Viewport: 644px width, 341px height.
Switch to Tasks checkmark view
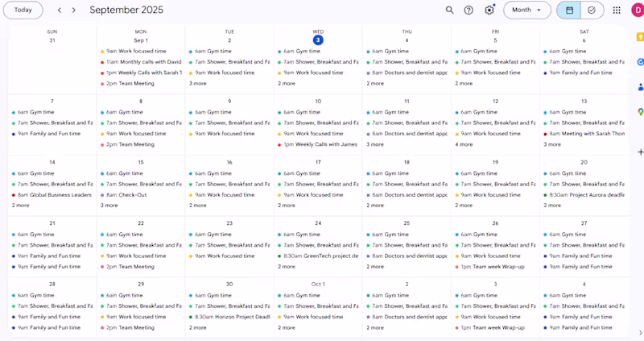pyautogui.click(x=592, y=10)
